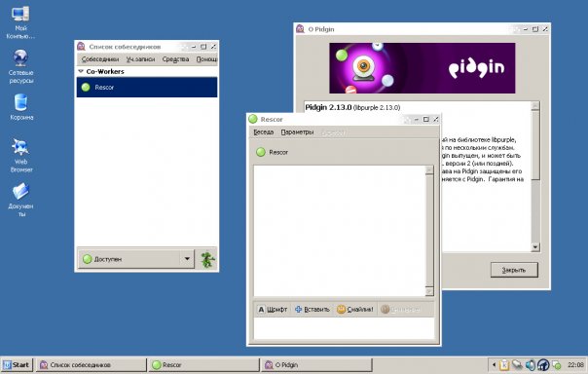This screenshot has width=588, height=374.
Task: Close the О Pidgin window via title bar
Action: pos(545,29)
